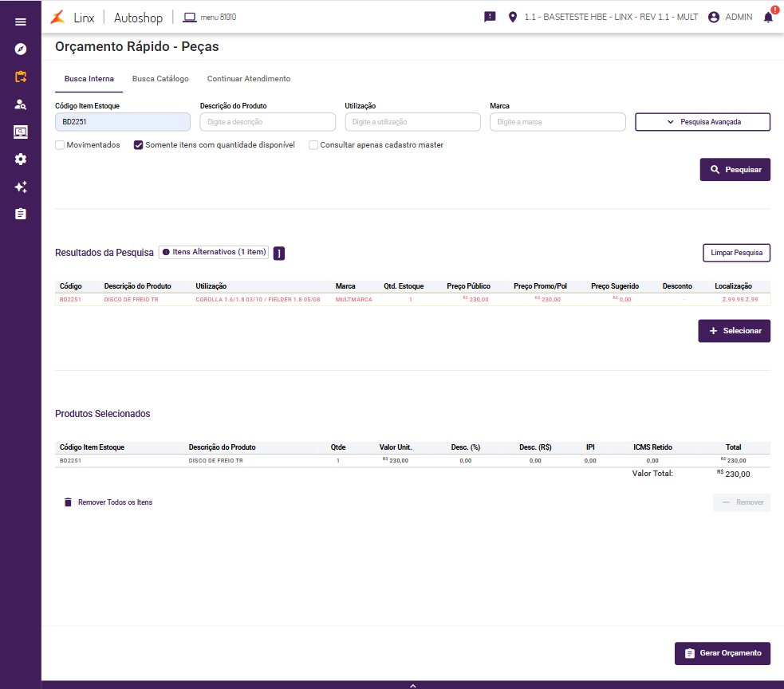Open the notifications bell icon
The height and width of the screenshot is (689, 784).
point(769,17)
